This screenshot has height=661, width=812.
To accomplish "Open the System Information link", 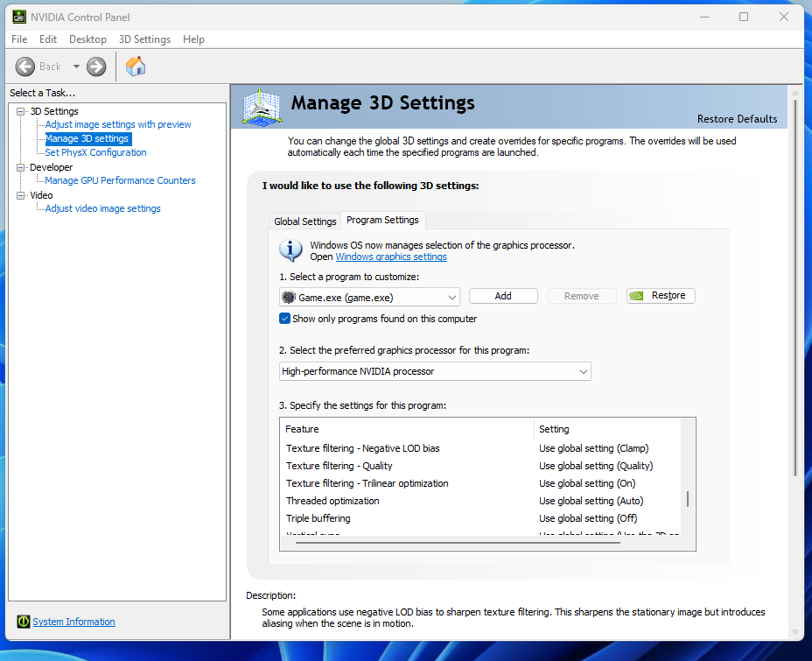I will 74,622.
